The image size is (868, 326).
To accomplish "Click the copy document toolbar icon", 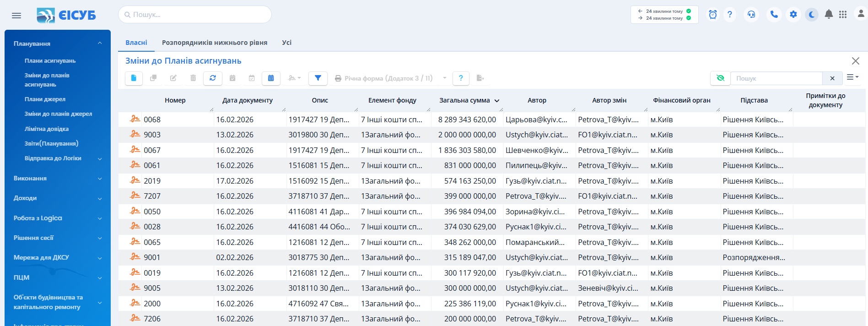I will (153, 78).
